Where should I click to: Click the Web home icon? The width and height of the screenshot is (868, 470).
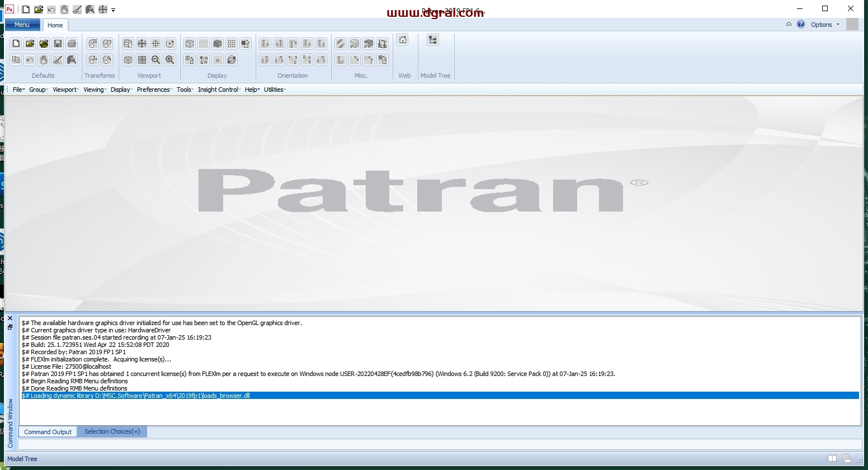point(403,40)
